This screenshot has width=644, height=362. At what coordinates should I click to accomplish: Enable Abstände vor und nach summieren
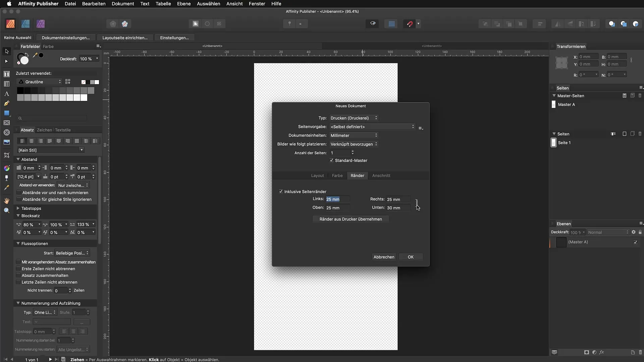click(x=19, y=193)
